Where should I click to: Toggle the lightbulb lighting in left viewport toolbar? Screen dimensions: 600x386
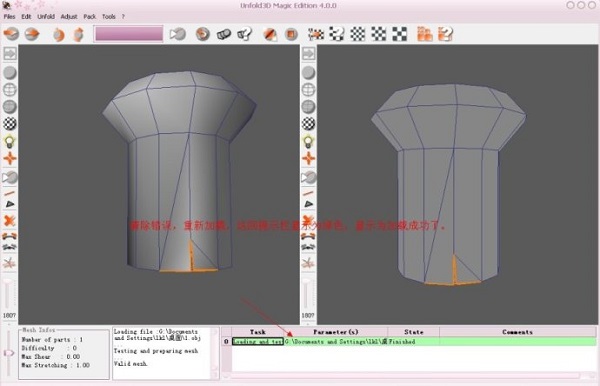pyautogui.click(x=10, y=141)
